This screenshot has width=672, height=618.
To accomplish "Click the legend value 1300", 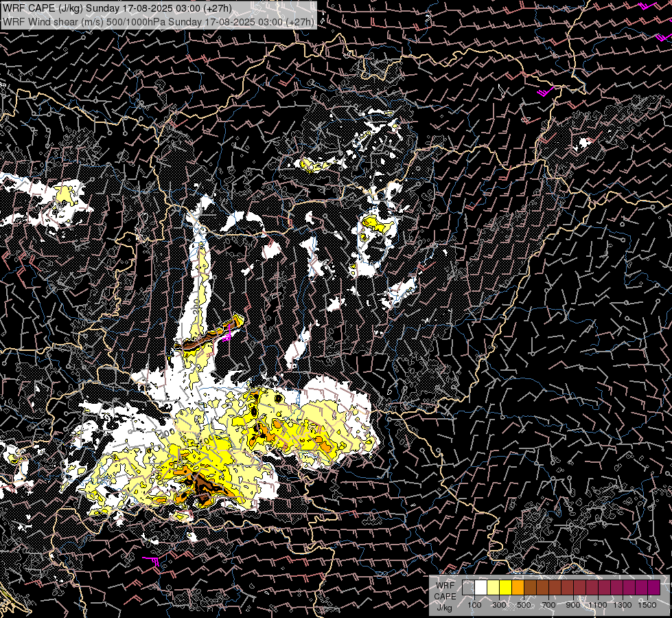I will click(623, 605).
